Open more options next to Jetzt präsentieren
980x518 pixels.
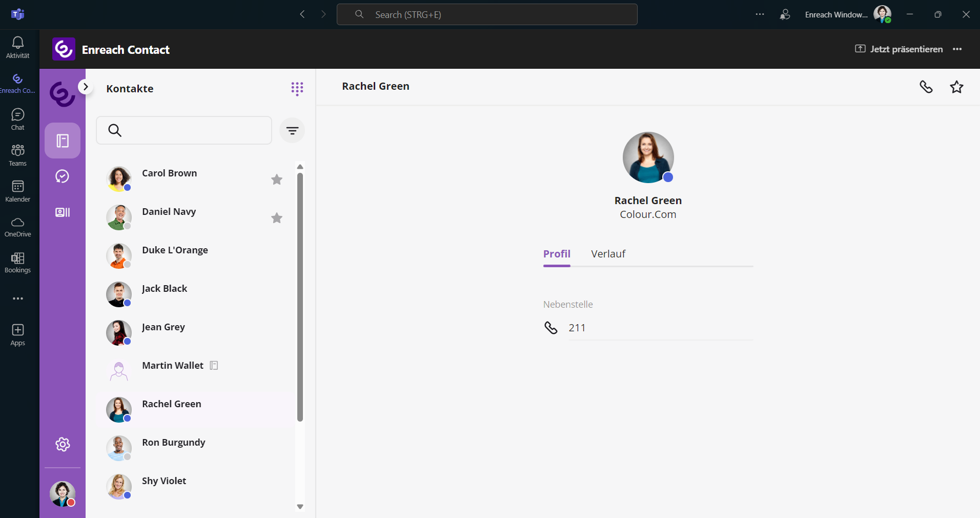957,49
